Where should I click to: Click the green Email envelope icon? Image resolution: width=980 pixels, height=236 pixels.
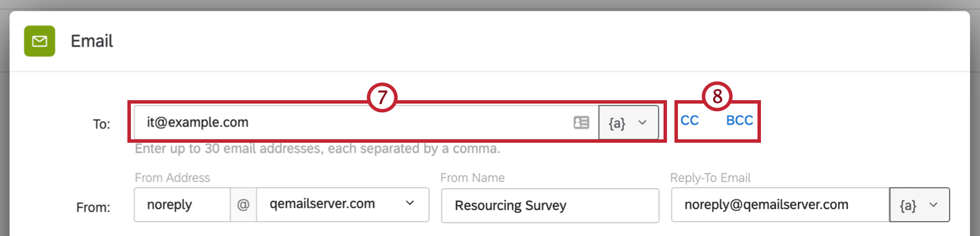pyautogui.click(x=39, y=41)
